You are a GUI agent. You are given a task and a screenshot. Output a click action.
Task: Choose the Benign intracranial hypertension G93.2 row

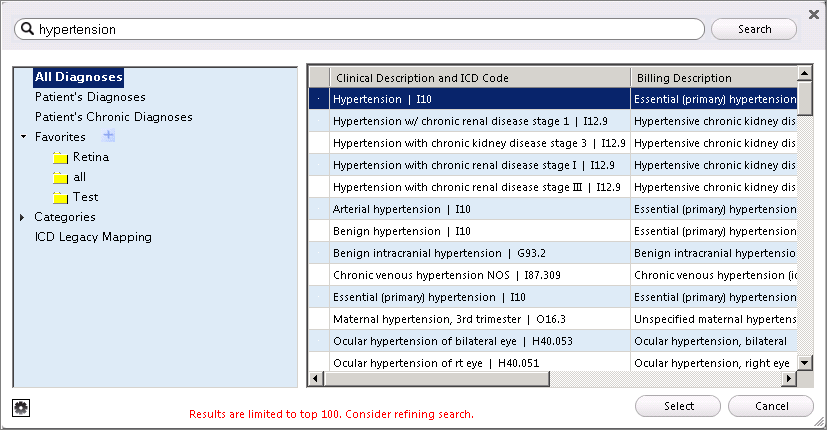click(x=431, y=253)
